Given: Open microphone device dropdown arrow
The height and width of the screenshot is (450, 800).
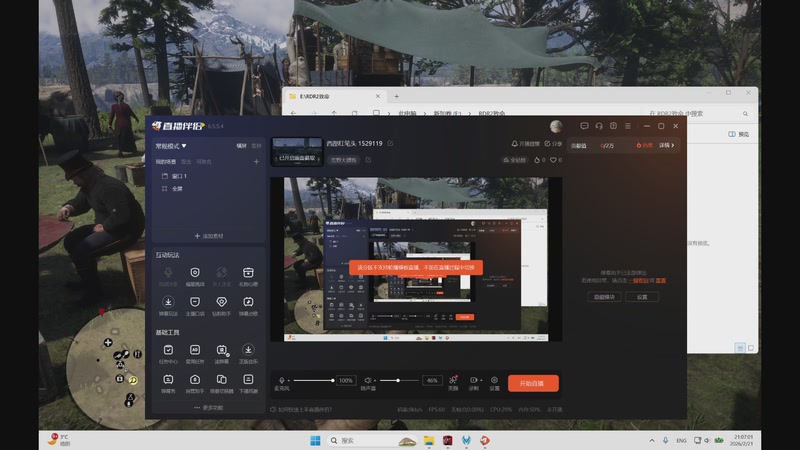Looking at the screenshot, I should point(289,381).
